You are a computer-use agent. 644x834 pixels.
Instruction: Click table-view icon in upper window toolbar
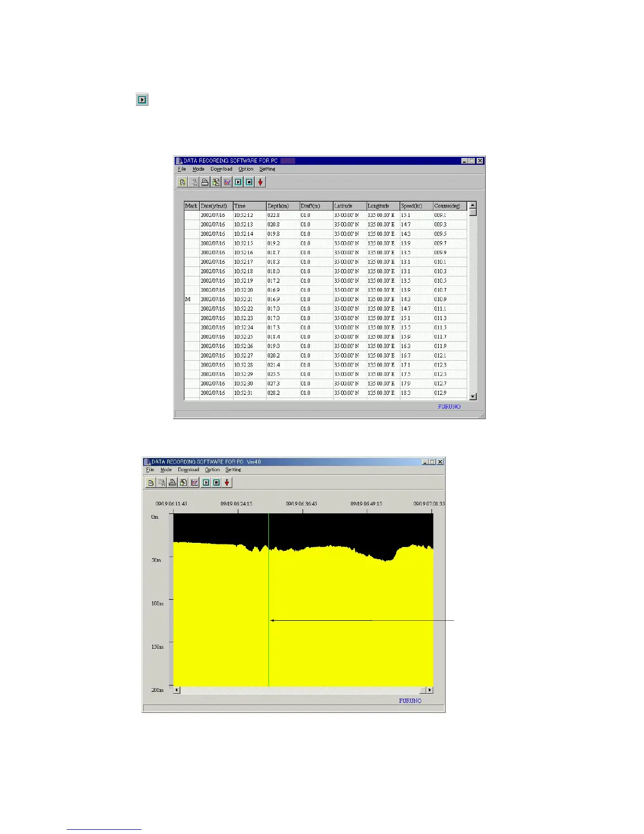(x=216, y=182)
